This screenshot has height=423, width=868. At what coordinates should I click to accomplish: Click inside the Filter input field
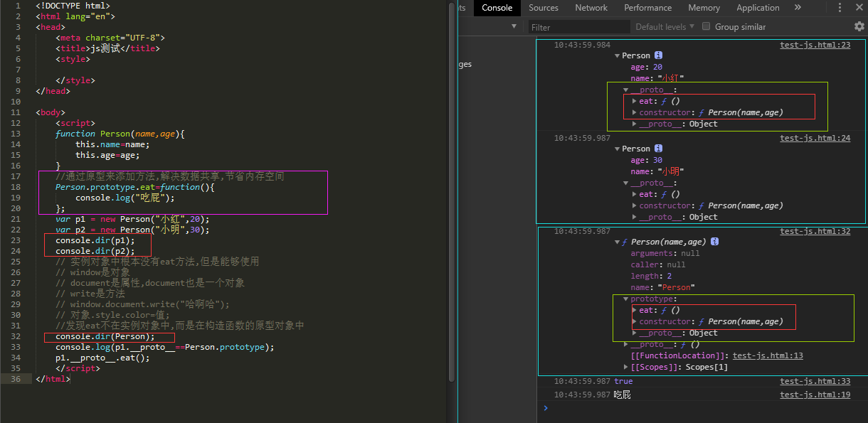pos(576,26)
